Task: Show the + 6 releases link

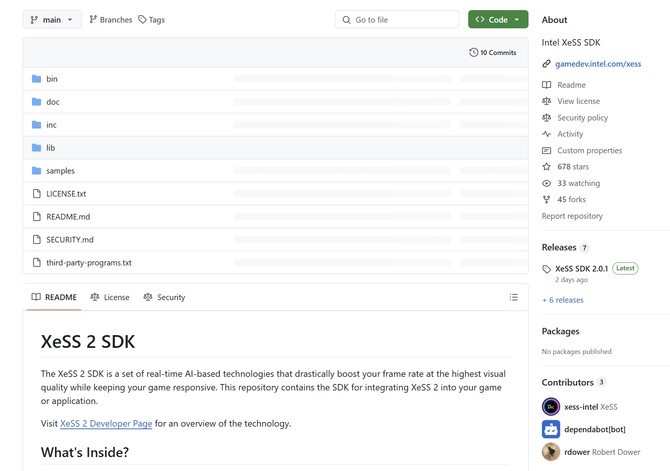Action: (x=563, y=300)
